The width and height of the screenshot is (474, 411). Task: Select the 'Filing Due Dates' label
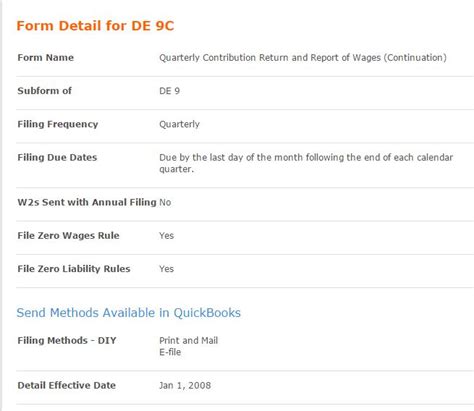pyautogui.click(x=57, y=157)
